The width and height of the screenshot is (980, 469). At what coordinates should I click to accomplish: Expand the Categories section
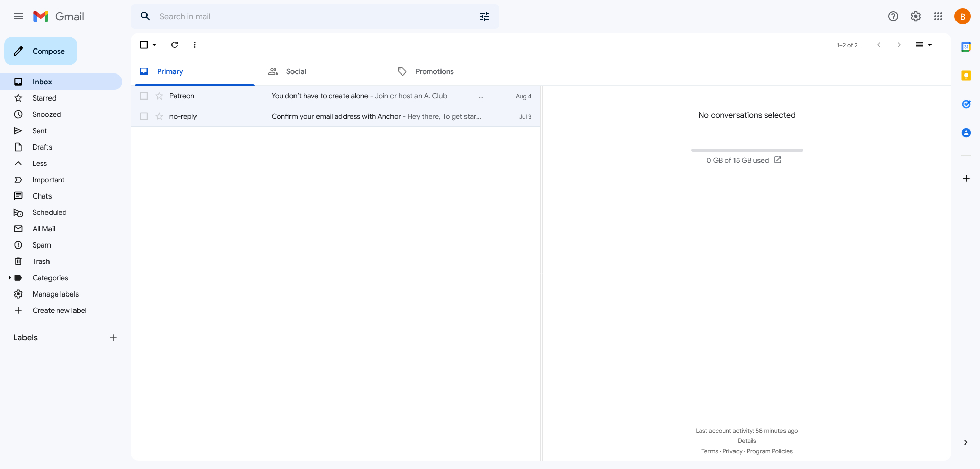coord(9,278)
